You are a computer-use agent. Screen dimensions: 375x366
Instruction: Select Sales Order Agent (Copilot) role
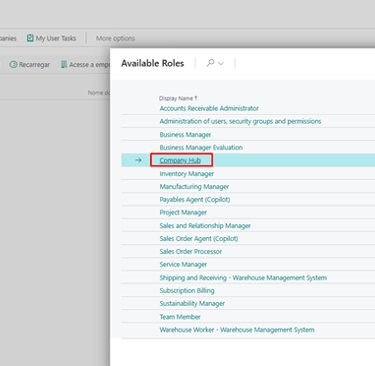(x=199, y=239)
